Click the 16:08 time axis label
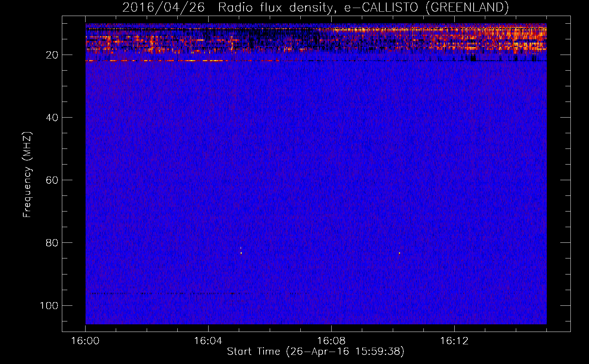This screenshot has height=364, width=589. click(331, 341)
